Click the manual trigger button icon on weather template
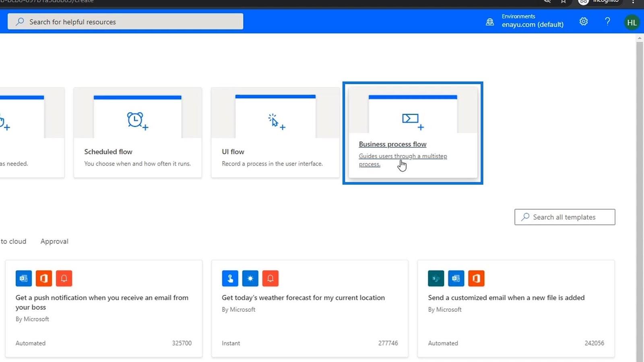The image size is (644, 362). click(x=230, y=278)
